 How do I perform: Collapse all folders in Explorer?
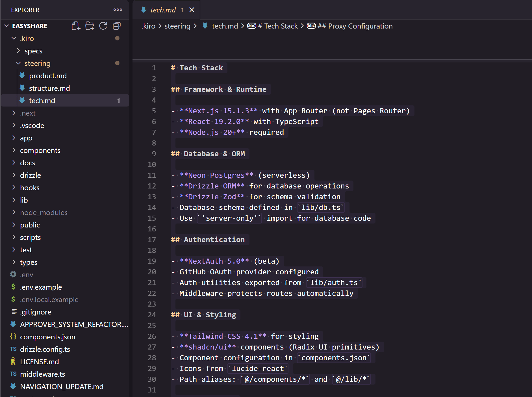[117, 26]
